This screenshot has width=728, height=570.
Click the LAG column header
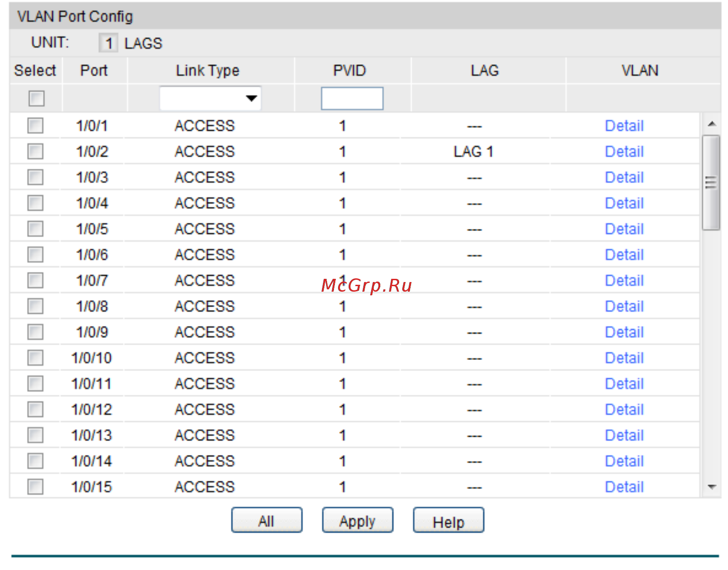point(484,70)
